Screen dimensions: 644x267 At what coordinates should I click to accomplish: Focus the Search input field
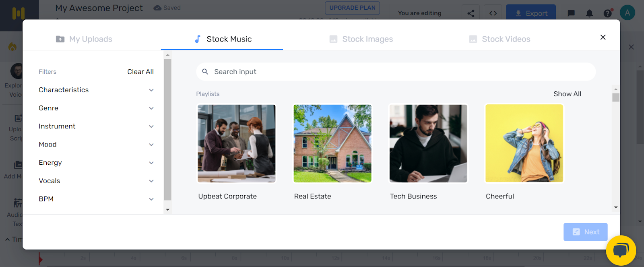(396, 72)
